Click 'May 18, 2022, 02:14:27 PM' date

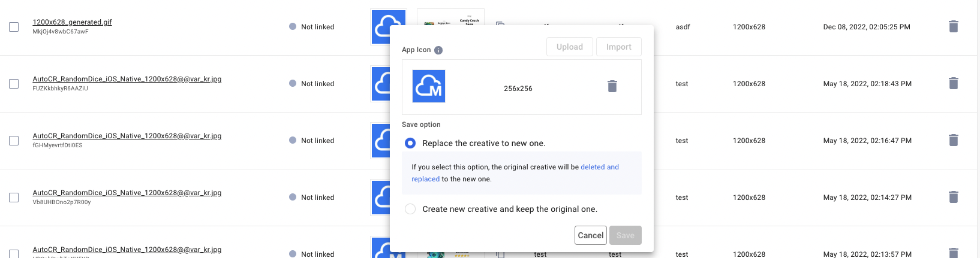[867, 198]
